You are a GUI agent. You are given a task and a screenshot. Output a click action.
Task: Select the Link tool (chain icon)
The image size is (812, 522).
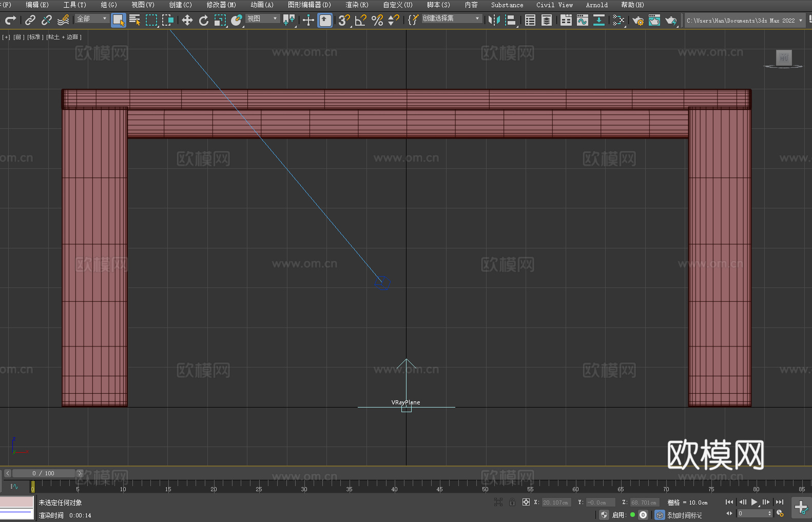pos(30,20)
